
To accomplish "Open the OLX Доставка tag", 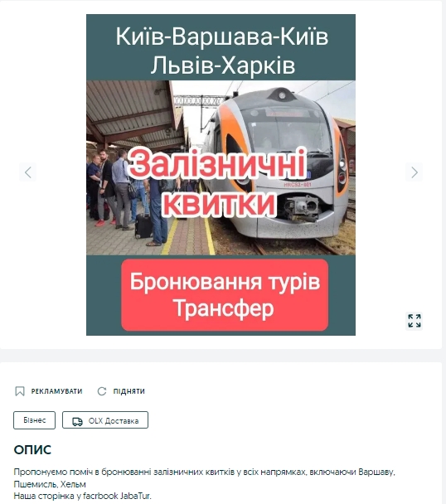I will point(105,420).
